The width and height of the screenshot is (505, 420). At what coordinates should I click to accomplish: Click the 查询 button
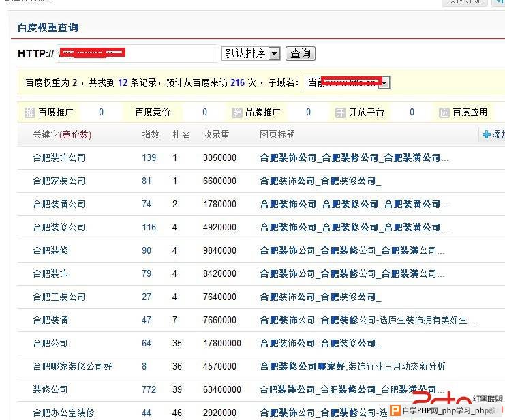(x=300, y=53)
